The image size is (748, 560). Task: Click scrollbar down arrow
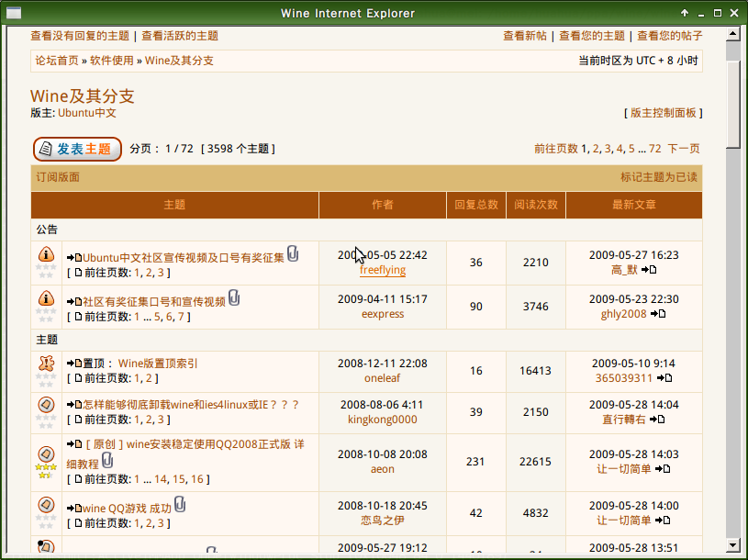(732, 545)
